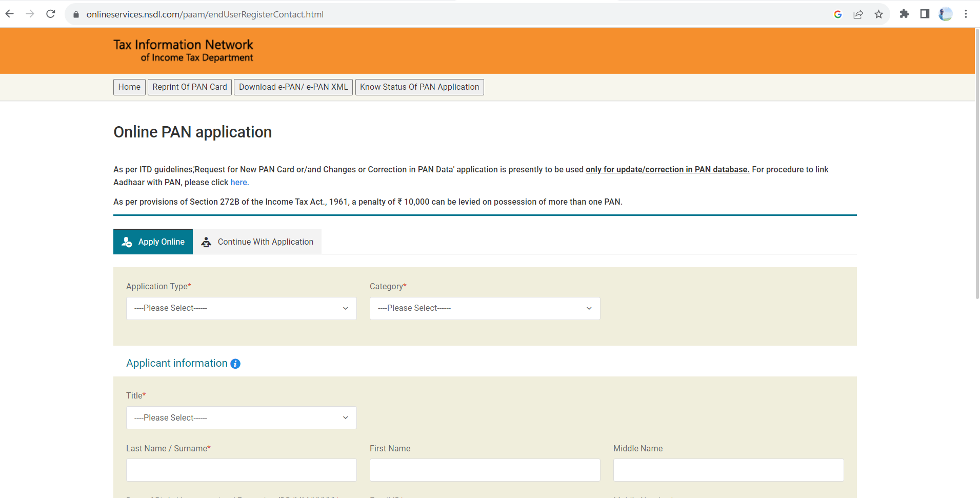Image resolution: width=980 pixels, height=498 pixels.
Task: Click the Google icon in address bar
Action: click(x=837, y=14)
